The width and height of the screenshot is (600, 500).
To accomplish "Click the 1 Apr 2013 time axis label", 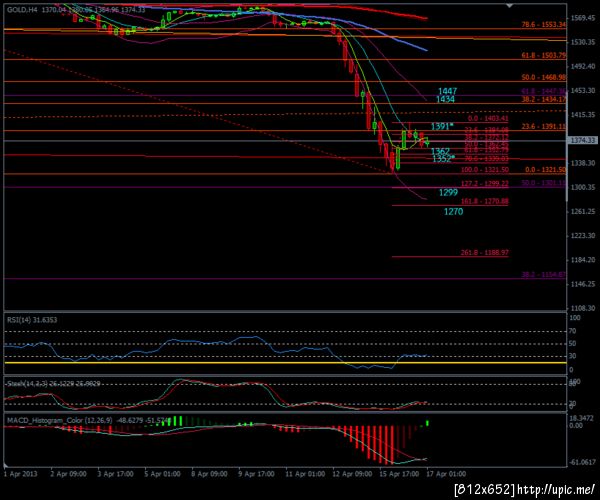I will click(x=21, y=474).
